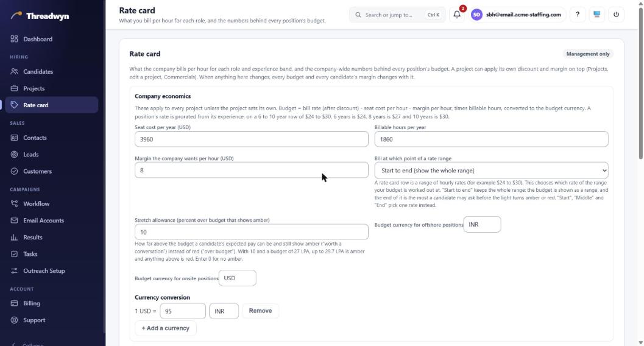Click '+ Add a currency' button

(x=166, y=328)
